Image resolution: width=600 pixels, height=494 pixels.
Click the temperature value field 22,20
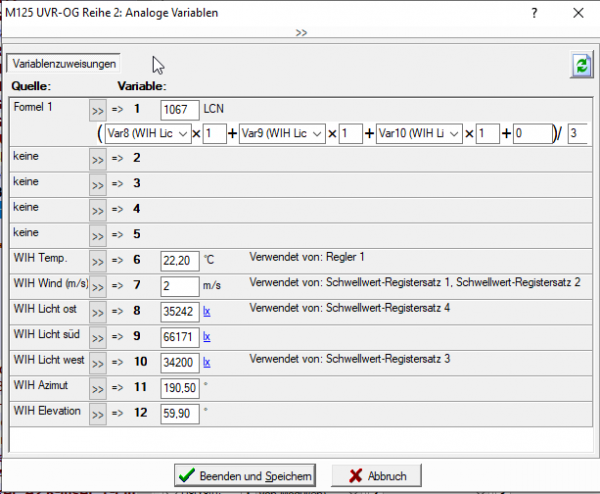pos(180,260)
